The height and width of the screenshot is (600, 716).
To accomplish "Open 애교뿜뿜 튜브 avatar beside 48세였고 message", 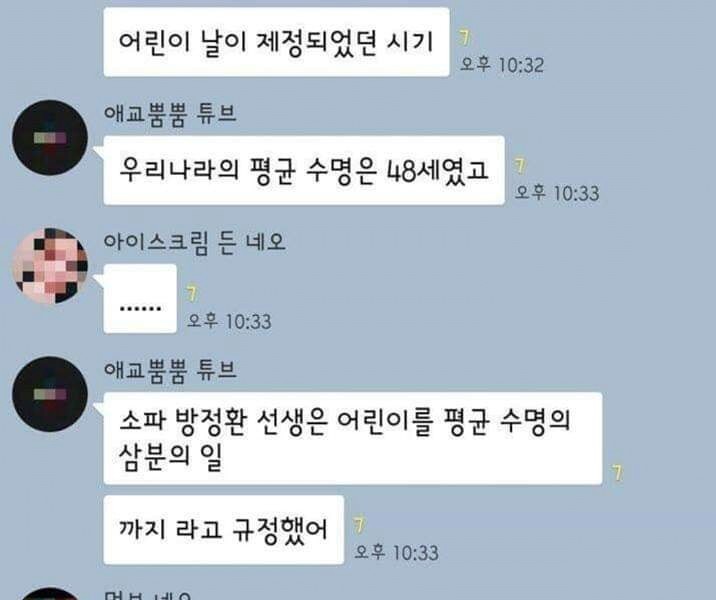I will 50,137.
